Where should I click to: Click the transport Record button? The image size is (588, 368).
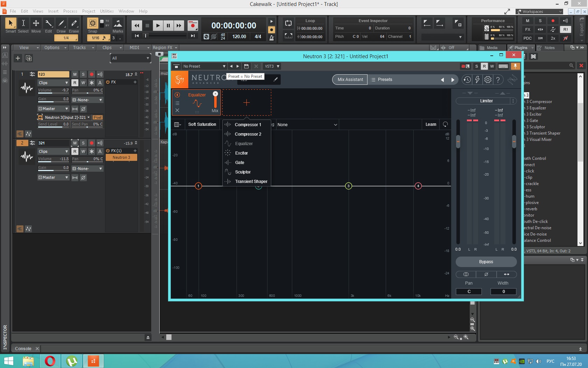tap(192, 25)
